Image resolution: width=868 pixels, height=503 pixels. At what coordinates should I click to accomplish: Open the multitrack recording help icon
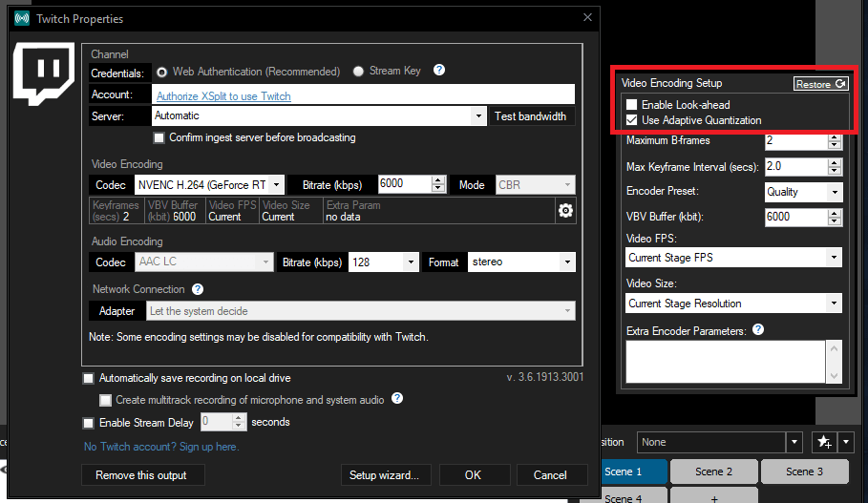pos(397,398)
